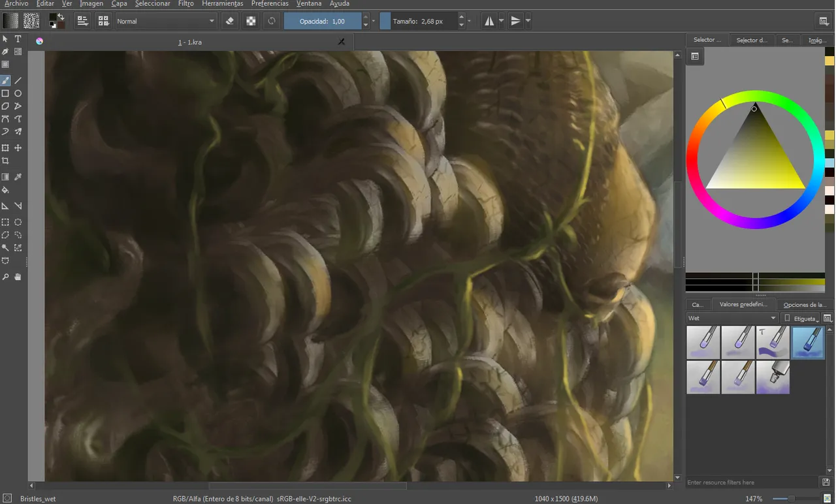Select the shape selection arrow tool
Screen dimensions: 836x504
5,39
